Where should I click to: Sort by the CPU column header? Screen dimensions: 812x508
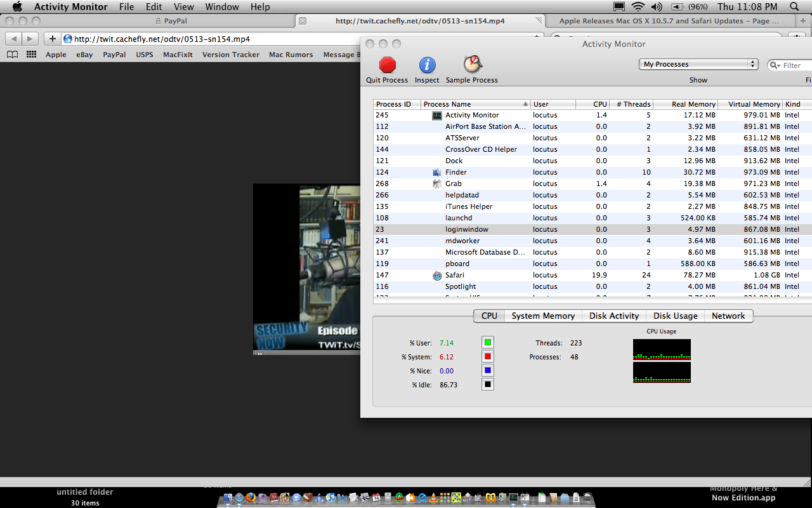coord(593,104)
